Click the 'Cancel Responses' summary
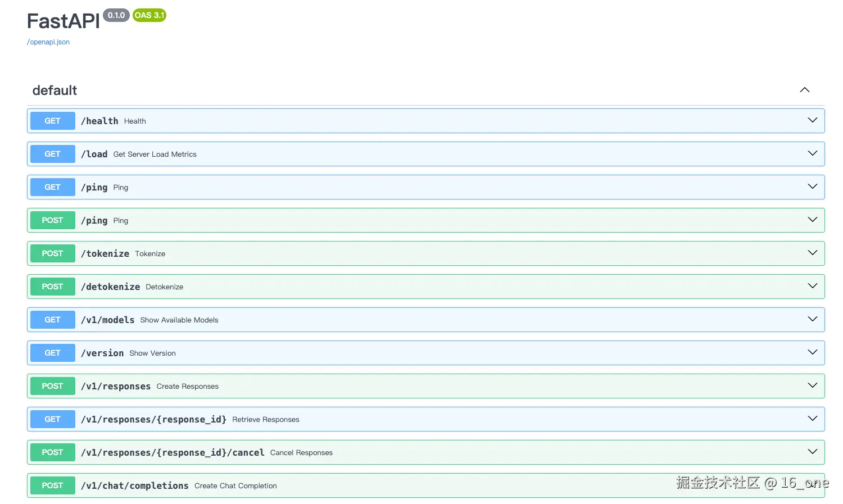The width and height of the screenshot is (843, 504). [x=301, y=453]
